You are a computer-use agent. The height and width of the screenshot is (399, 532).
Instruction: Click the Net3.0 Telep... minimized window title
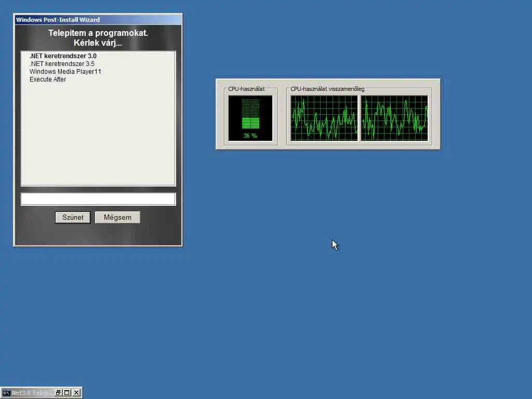tap(32, 393)
